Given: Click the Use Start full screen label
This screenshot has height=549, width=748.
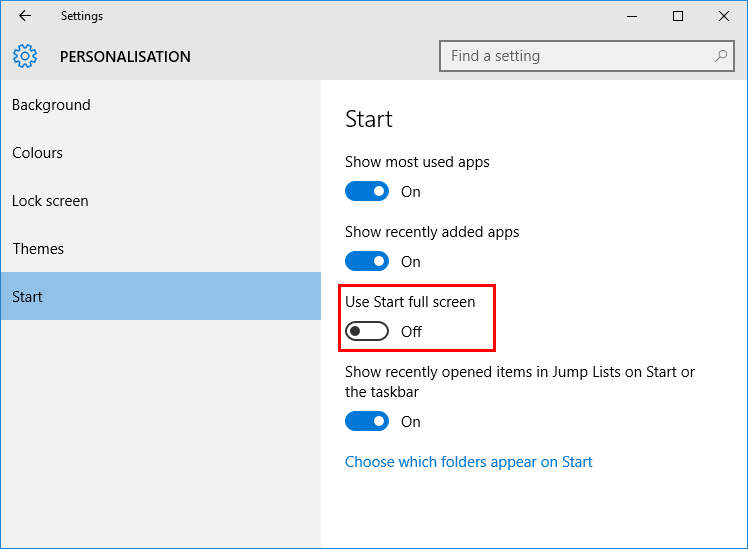Looking at the screenshot, I should (x=410, y=302).
